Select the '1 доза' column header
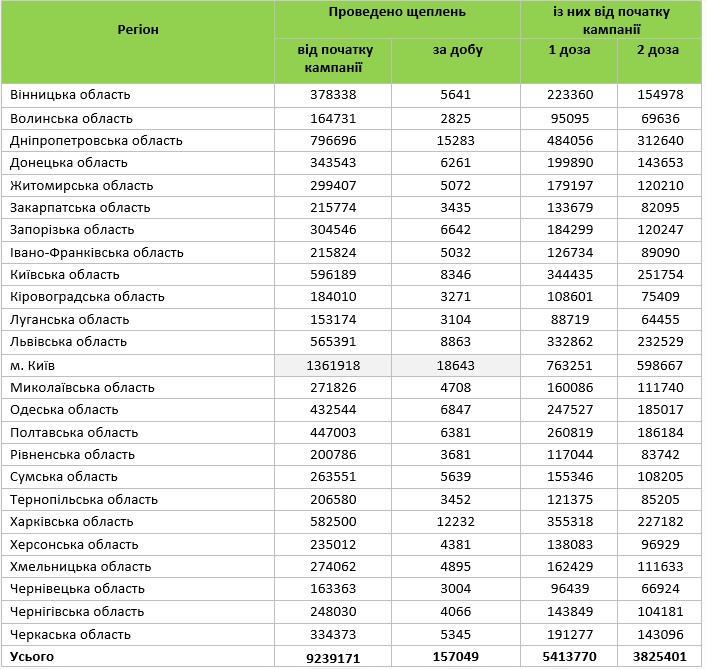The image size is (706, 669). [x=569, y=50]
